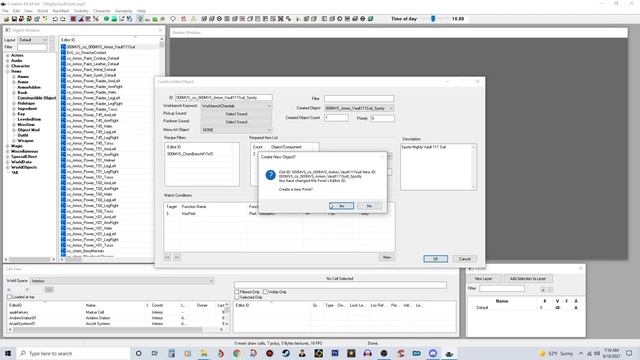The image size is (640, 360).
Task: Open Discord taskbar icon
Action: coord(433,353)
